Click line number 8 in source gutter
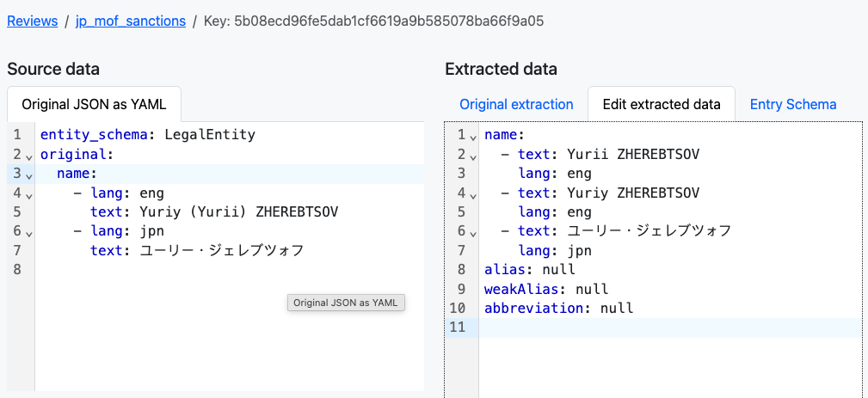868x398 pixels. point(17,270)
